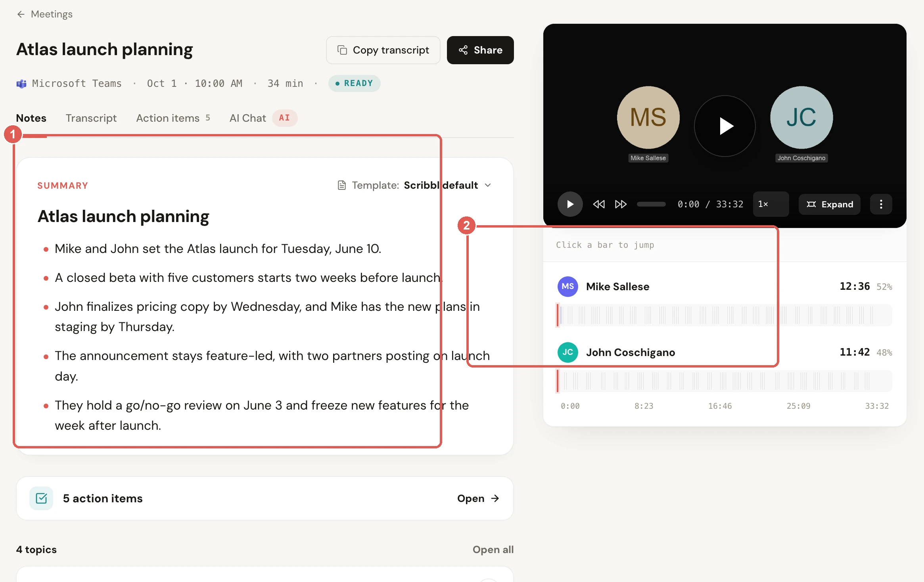Image resolution: width=924 pixels, height=582 pixels.
Task: Click the "4 topics" heading
Action: click(36, 549)
